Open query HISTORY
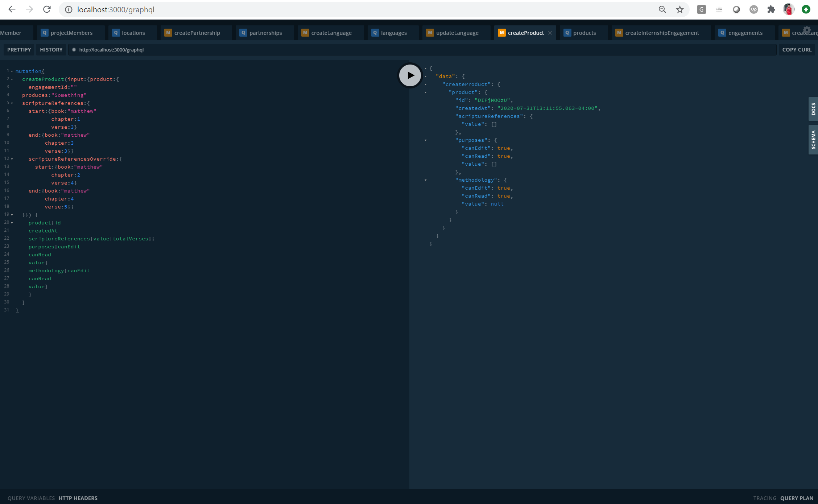This screenshot has height=504, width=818. pyautogui.click(x=51, y=50)
